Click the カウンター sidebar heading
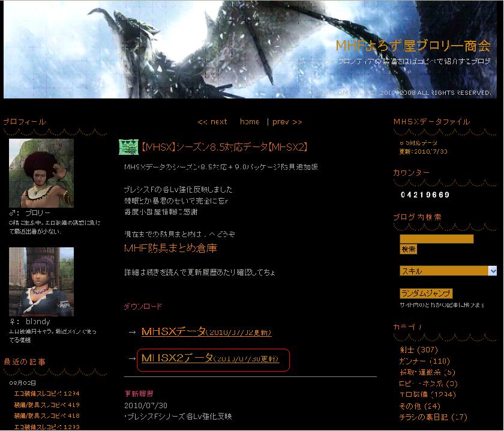 [x=411, y=173]
